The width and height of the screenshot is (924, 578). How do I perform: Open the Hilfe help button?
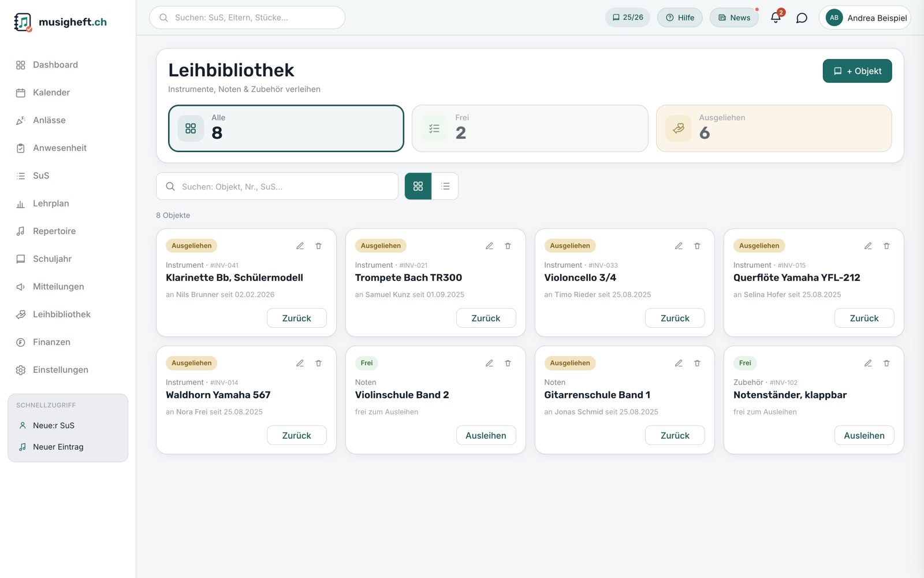680,17
